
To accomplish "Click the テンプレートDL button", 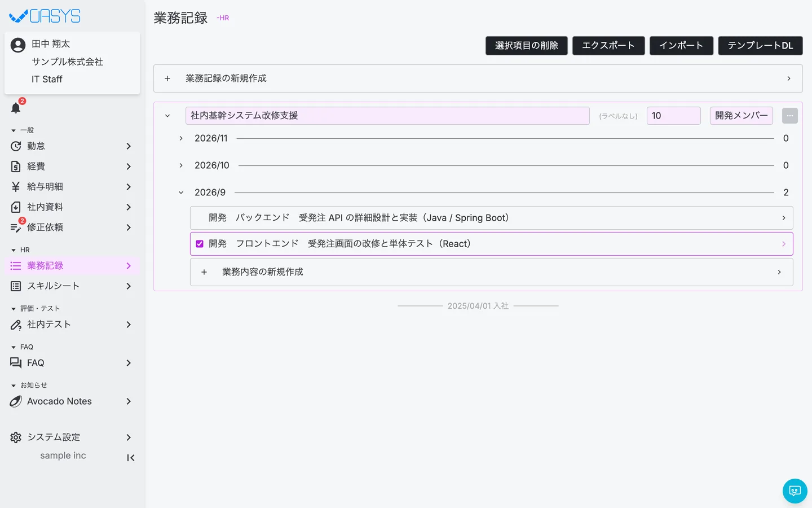I will click(760, 46).
